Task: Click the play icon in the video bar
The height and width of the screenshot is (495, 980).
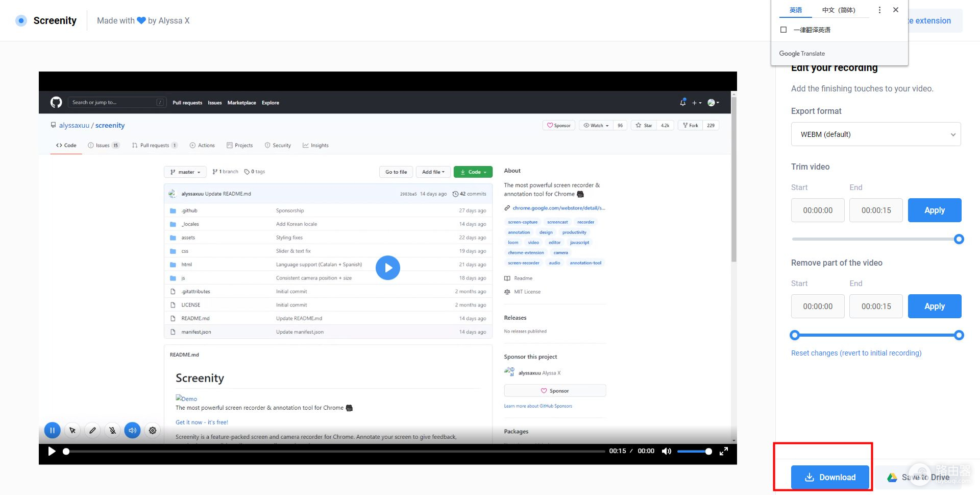Action: [52, 451]
